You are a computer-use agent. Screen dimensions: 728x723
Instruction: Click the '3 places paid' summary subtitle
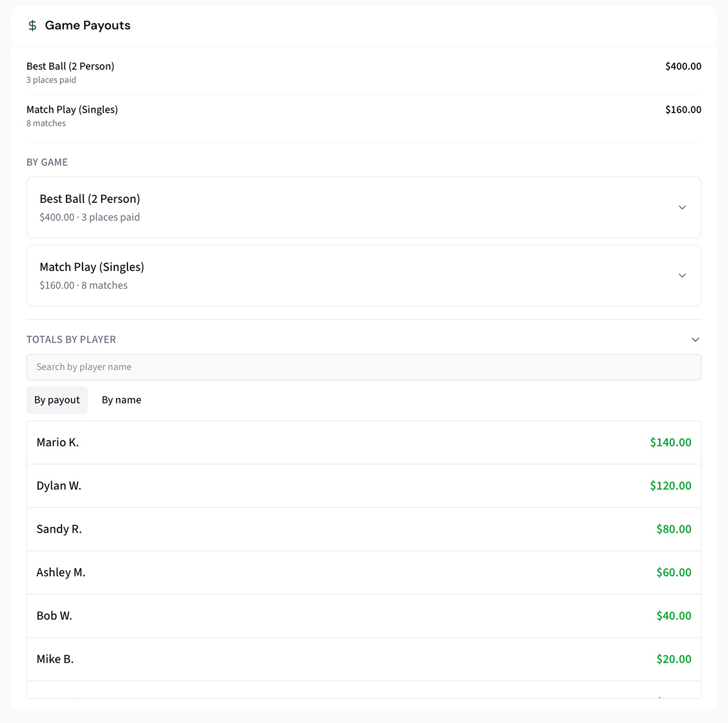51,80
